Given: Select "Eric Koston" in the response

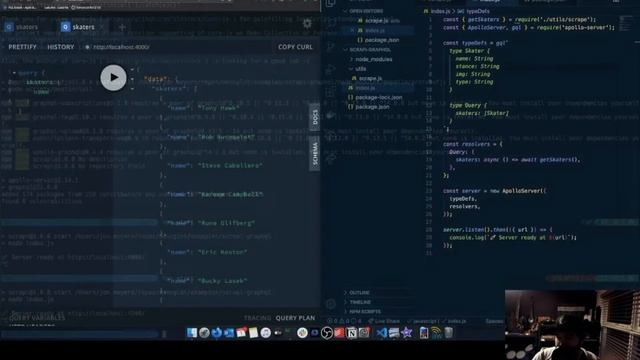Looking at the screenshot, I should (222, 252).
